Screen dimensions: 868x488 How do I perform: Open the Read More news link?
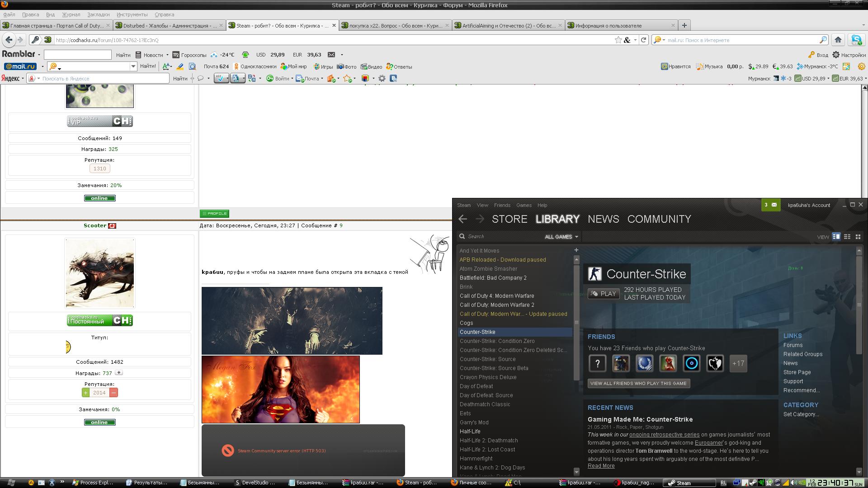[601, 466]
